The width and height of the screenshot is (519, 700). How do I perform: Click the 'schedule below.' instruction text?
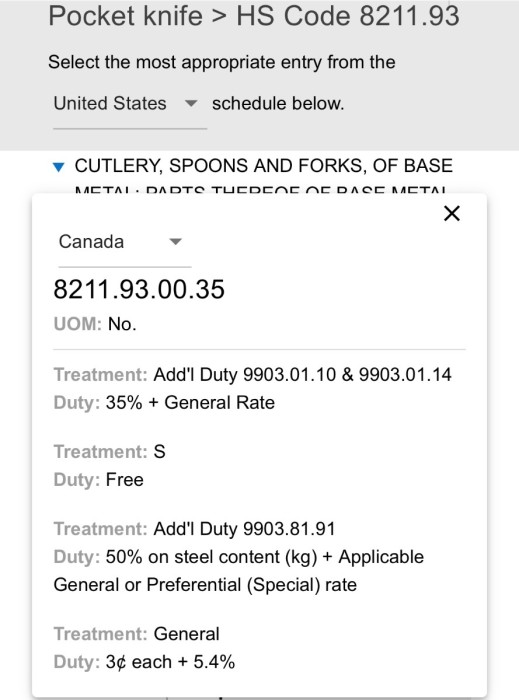point(278,104)
